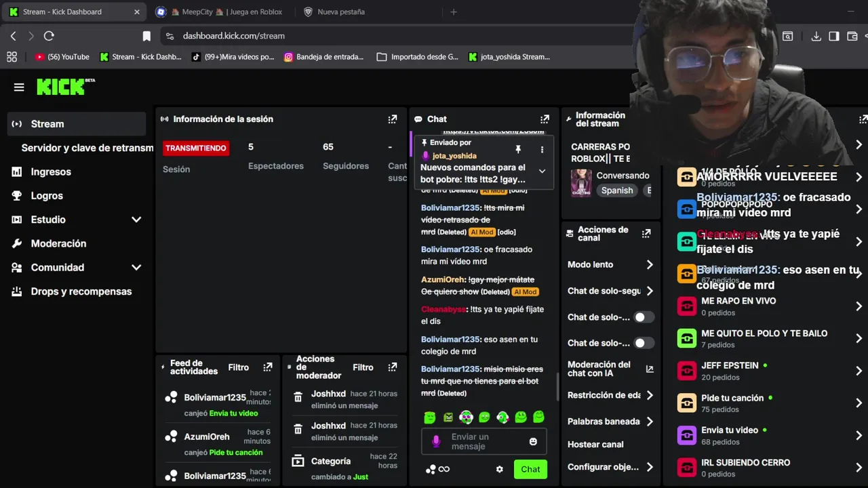Click the green Chat send button

[x=530, y=469]
